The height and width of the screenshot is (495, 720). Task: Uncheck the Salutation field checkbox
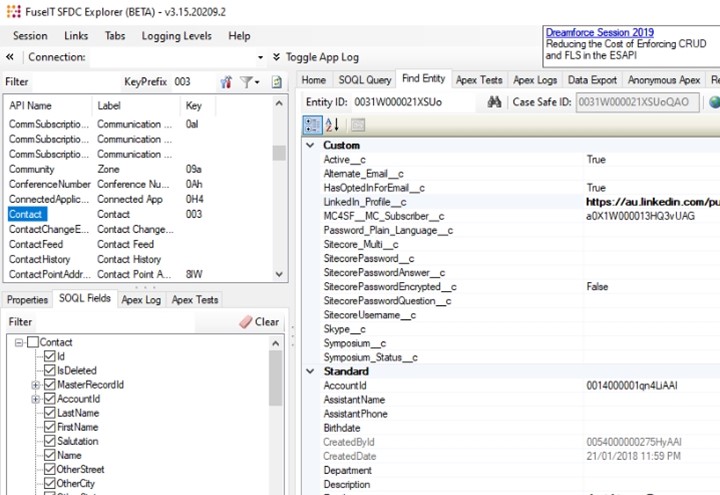pos(50,441)
